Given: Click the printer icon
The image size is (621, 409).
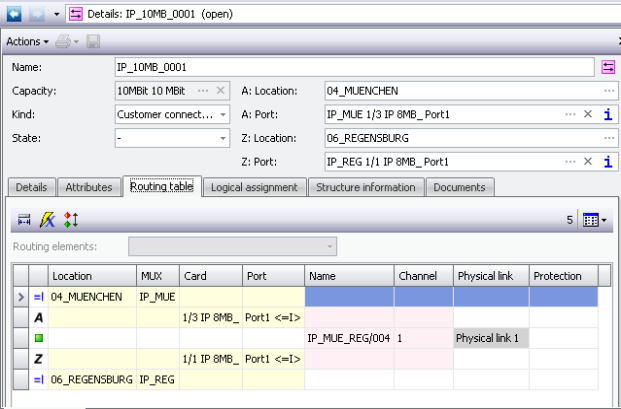Looking at the screenshot, I should pyautogui.click(x=63, y=42).
